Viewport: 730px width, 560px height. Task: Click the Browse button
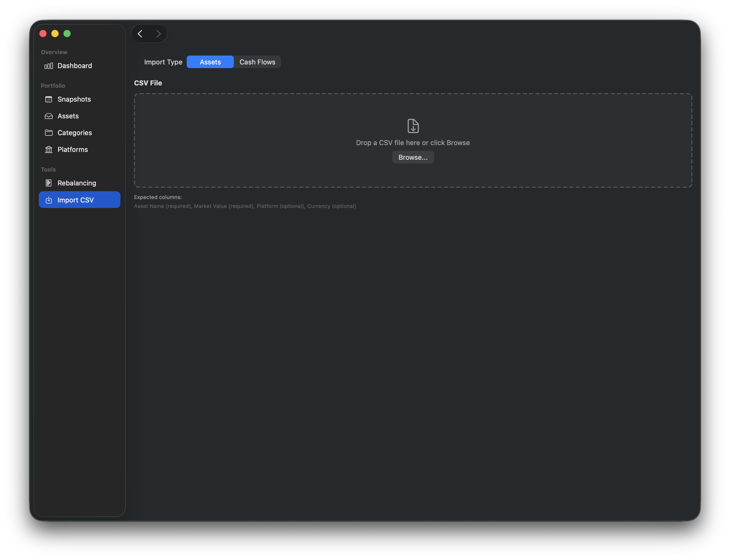click(413, 157)
